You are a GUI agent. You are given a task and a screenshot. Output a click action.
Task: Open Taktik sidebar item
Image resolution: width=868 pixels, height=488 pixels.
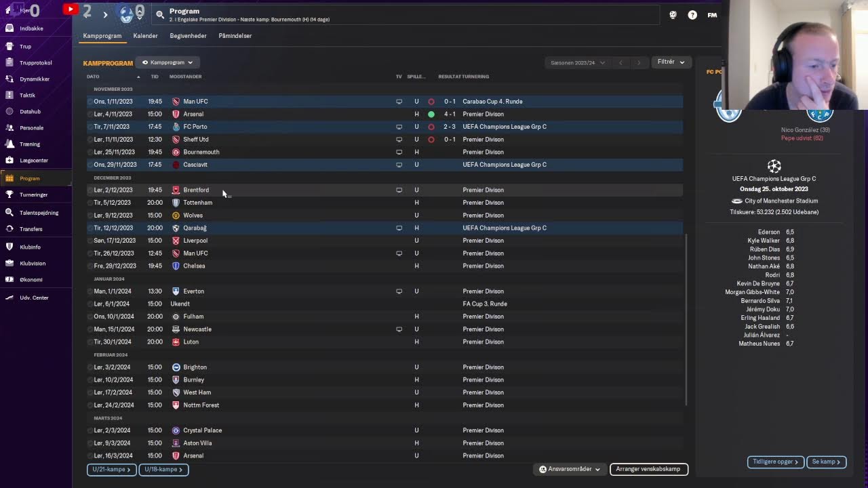27,95
